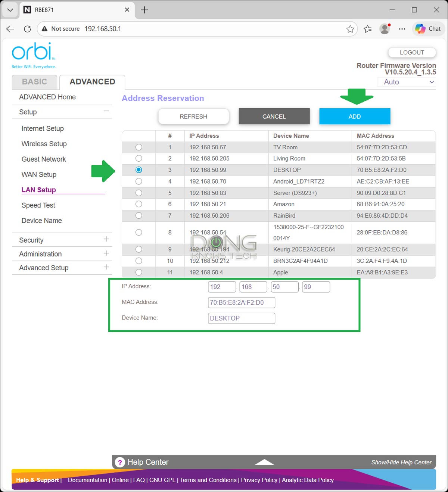The width and height of the screenshot is (448, 492).
Task: Select the DESKTOP reservation radio button
Action: [x=139, y=170]
